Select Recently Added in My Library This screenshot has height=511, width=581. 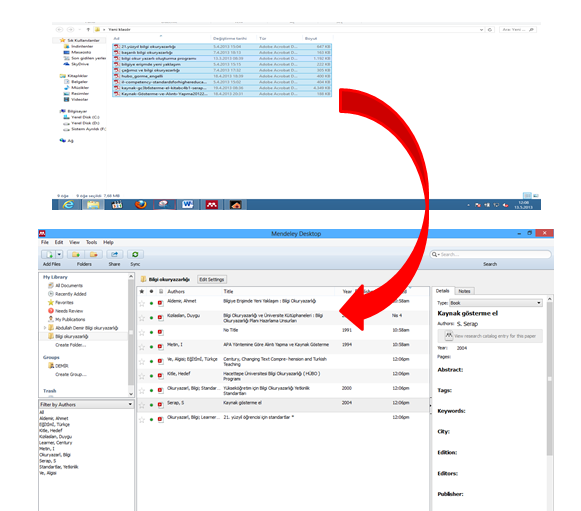click(70, 294)
